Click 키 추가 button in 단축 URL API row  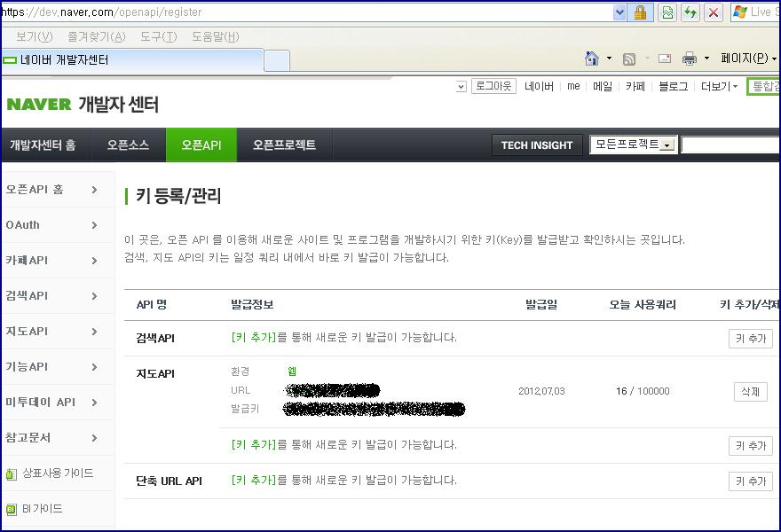750,481
